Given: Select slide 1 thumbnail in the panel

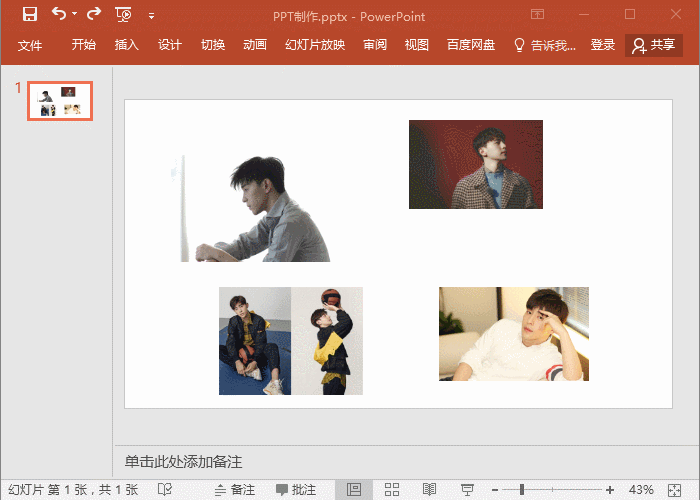Looking at the screenshot, I should (x=60, y=101).
